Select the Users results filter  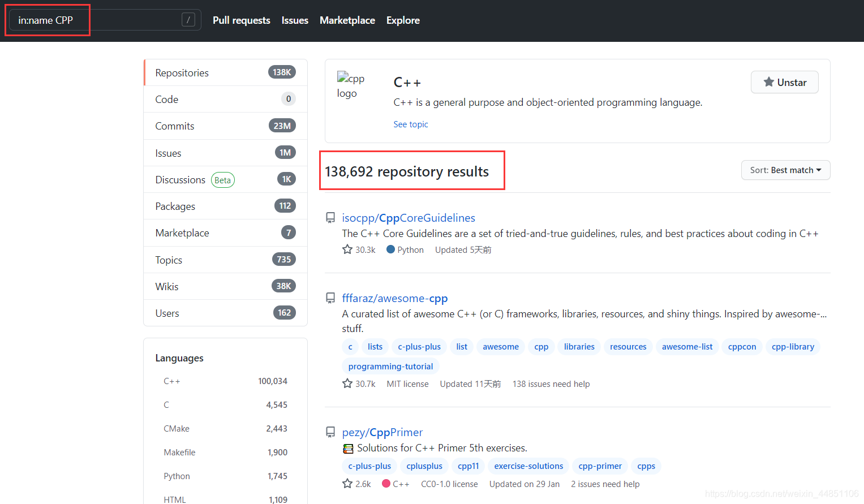tap(226, 313)
